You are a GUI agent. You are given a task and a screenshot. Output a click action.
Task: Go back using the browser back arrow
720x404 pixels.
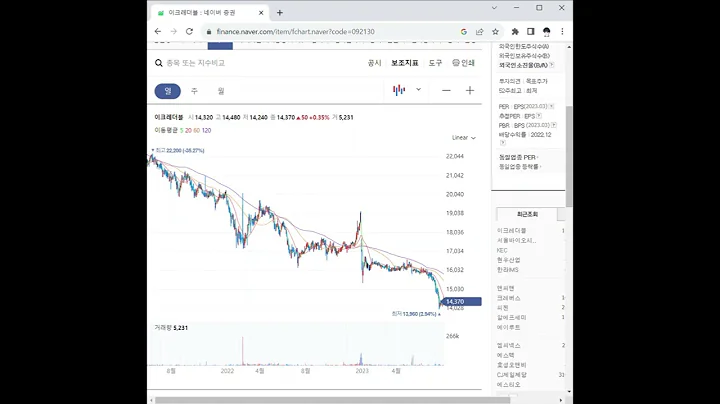click(158, 32)
